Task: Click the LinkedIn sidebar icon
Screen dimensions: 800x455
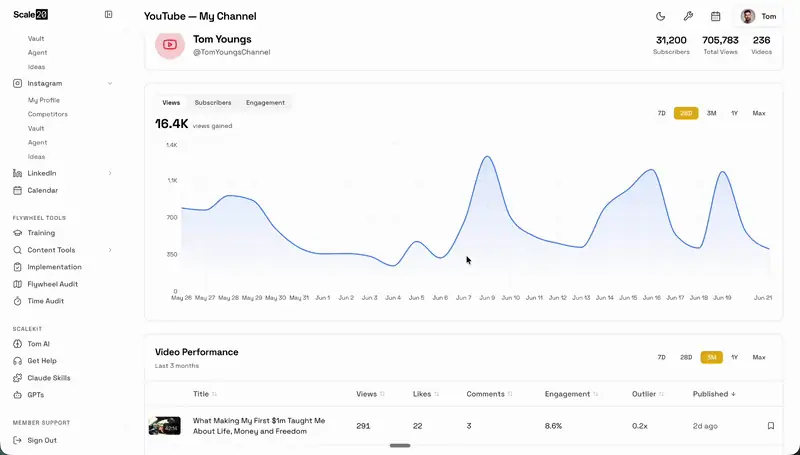Action: (x=17, y=173)
